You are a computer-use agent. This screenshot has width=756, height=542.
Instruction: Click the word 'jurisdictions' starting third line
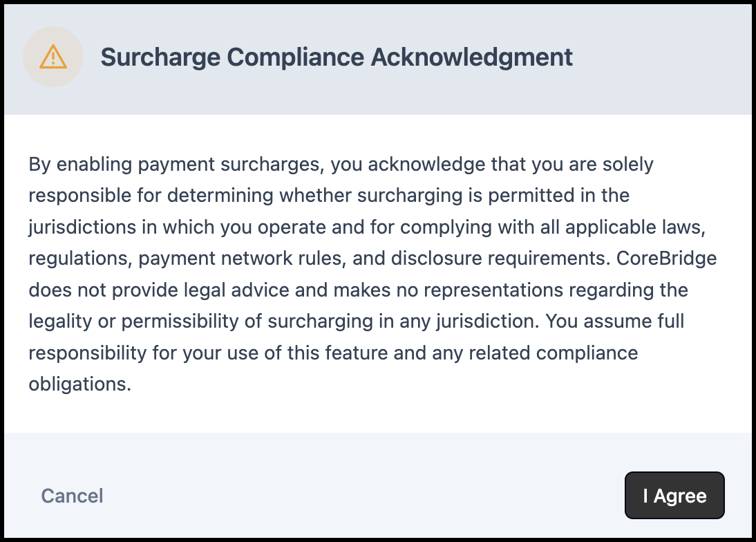82,227
